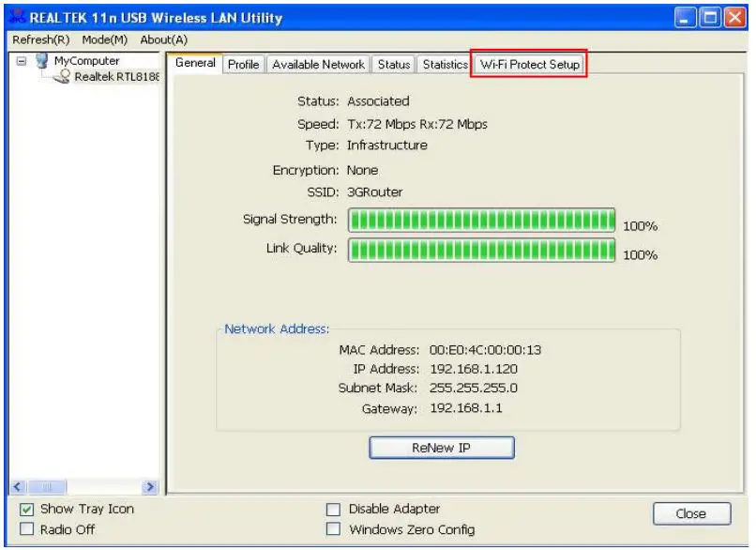
Task: Enable Windows Zero Config checkbox
Action: tap(333, 529)
